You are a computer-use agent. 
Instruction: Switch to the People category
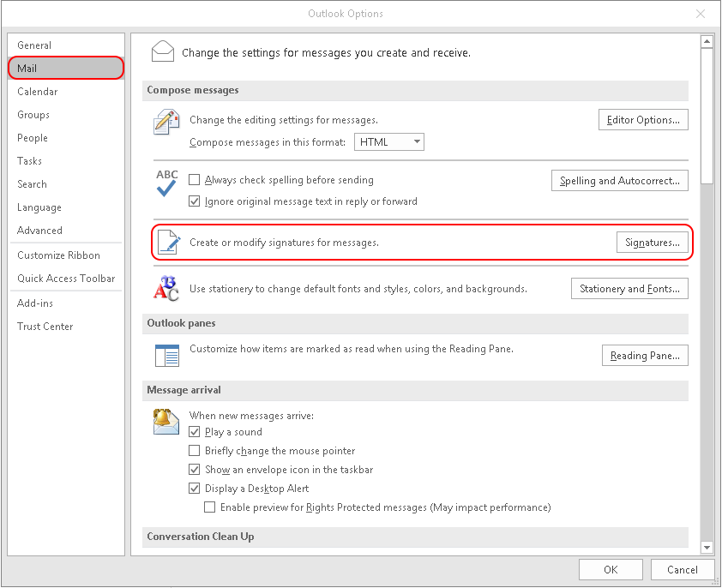coord(66,138)
